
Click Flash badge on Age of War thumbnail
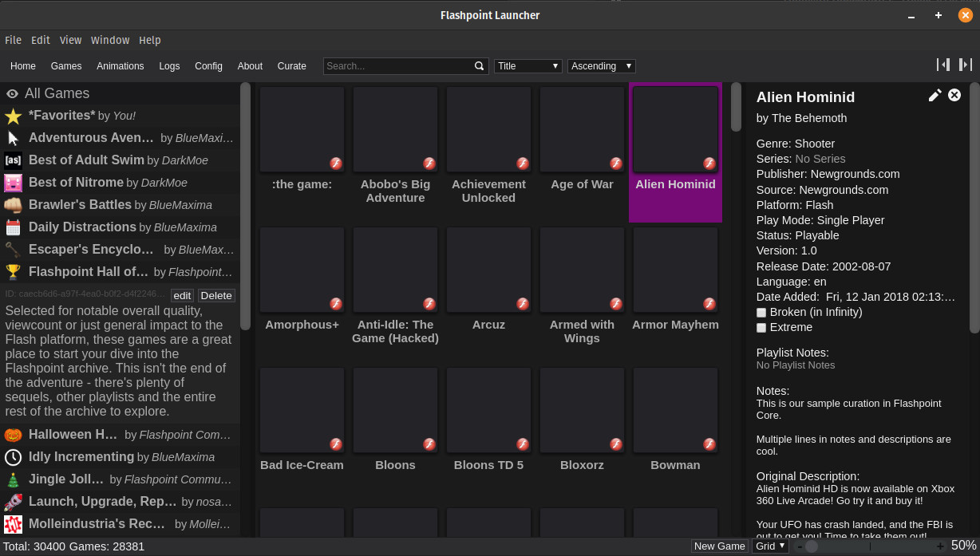pos(616,164)
